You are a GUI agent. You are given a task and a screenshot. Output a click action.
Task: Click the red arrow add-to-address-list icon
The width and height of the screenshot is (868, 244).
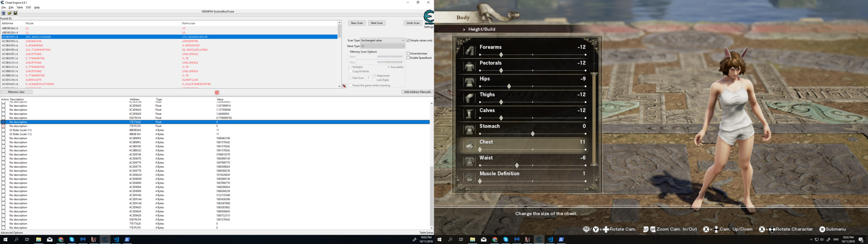(344, 86)
